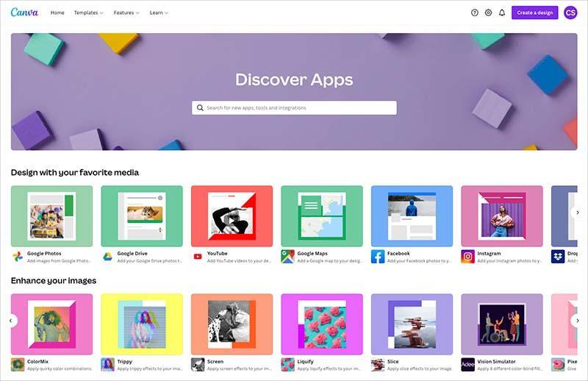The image size is (588, 381).
Task: Click the Google Photos title link
Action: click(44, 253)
